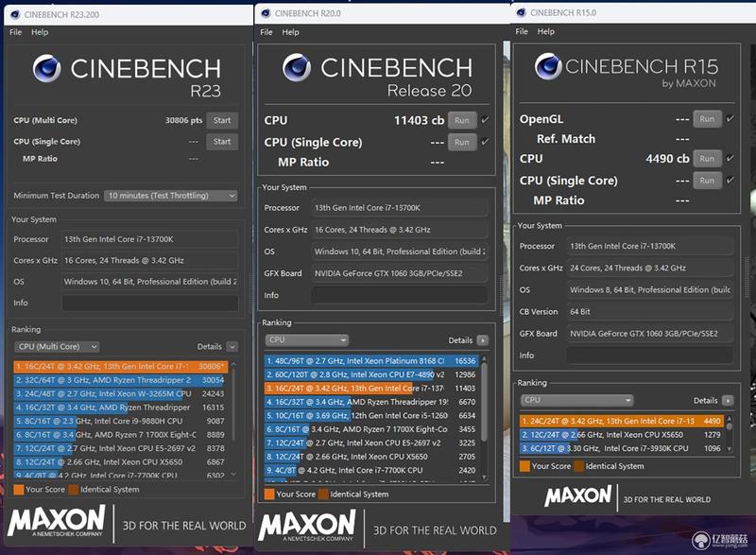Click the Cinebench R23 sphere logo

pos(46,68)
